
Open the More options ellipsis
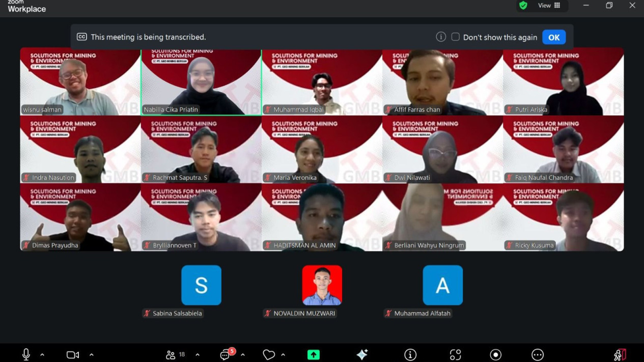[537, 355]
